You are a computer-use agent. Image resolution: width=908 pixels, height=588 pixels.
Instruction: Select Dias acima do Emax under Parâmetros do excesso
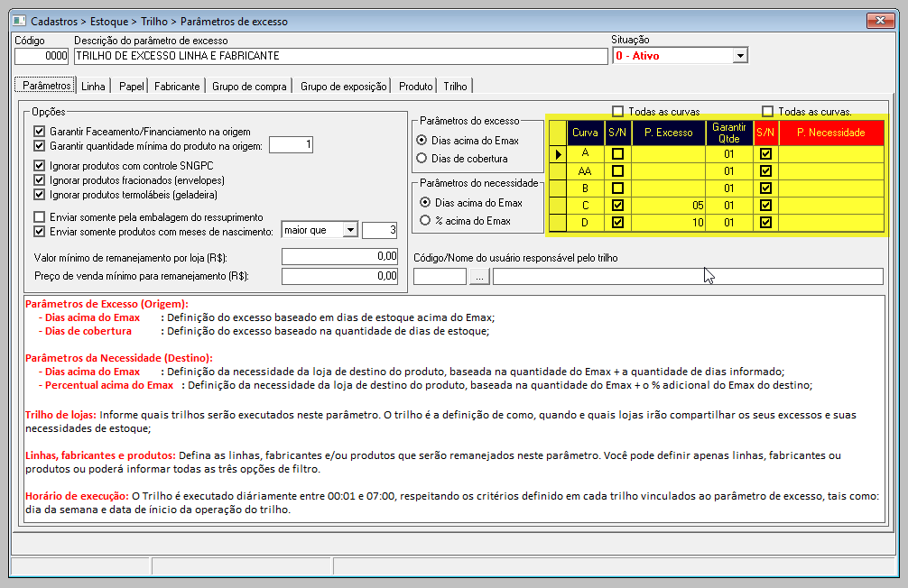(x=422, y=140)
